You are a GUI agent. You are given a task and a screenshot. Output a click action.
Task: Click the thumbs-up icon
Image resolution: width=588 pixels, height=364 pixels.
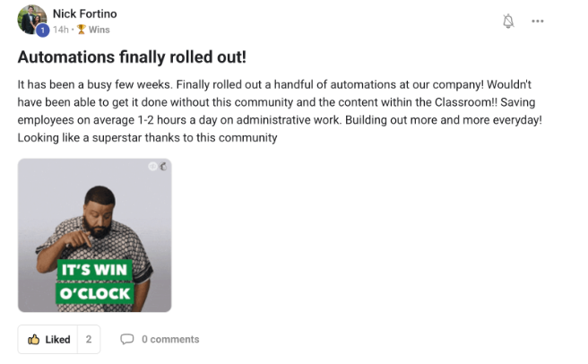tap(34, 340)
